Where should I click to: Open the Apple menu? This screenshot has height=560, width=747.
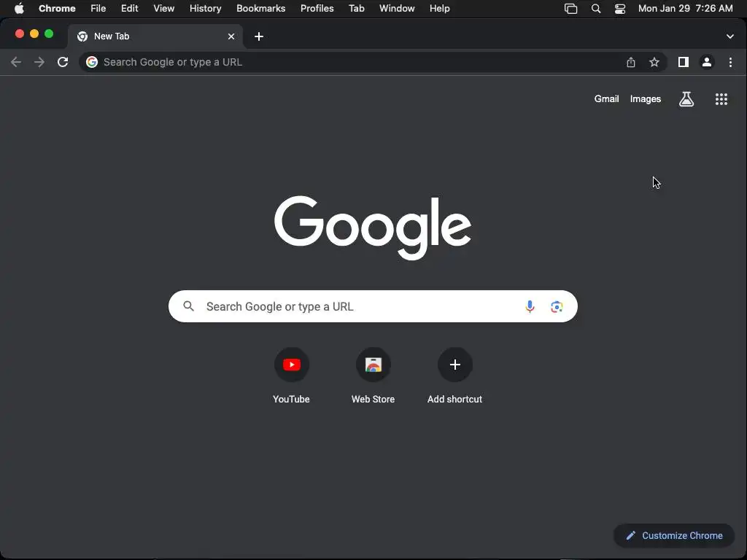[x=19, y=9]
